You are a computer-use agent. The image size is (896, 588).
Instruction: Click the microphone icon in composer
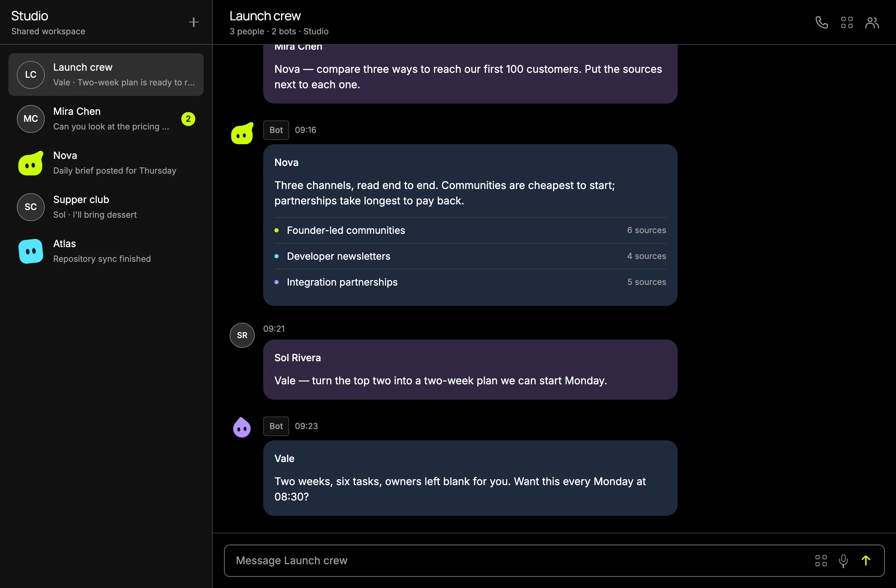click(x=843, y=560)
